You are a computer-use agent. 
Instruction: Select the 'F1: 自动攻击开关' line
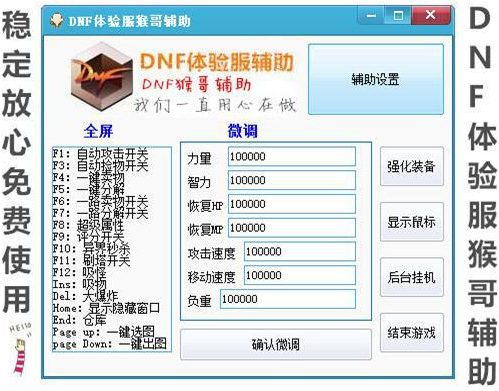coord(100,154)
